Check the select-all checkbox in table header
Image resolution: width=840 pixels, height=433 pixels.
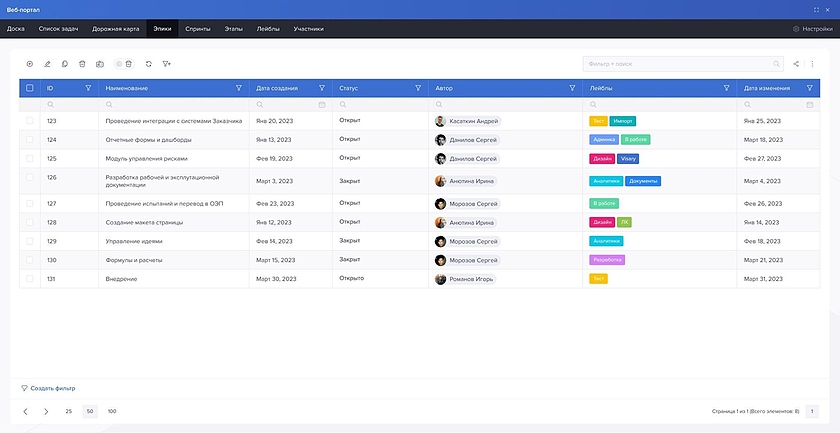(x=30, y=88)
